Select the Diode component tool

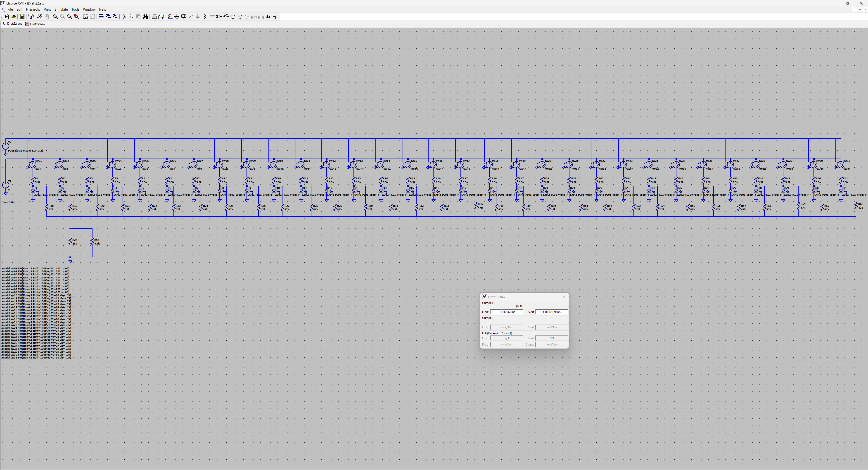(x=212, y=17)
